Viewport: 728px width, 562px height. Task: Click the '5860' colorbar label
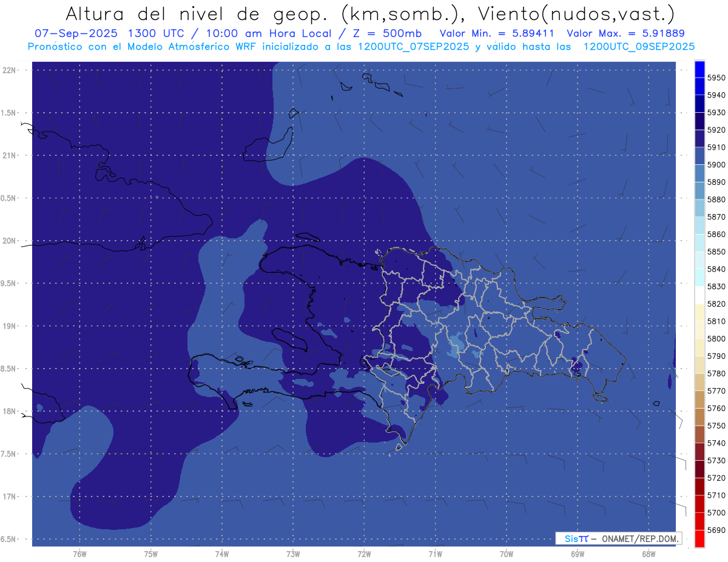[x=716, y=234]
